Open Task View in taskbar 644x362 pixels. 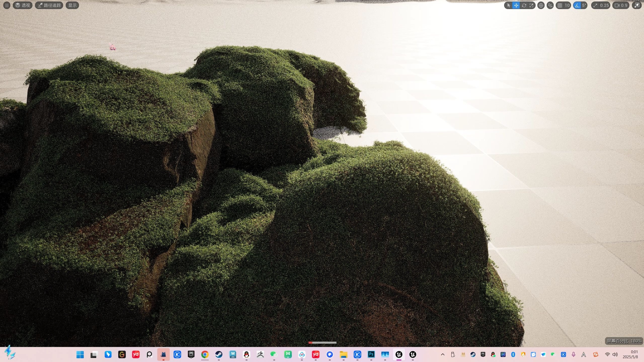pyautogui.click(x=94, y=354)
